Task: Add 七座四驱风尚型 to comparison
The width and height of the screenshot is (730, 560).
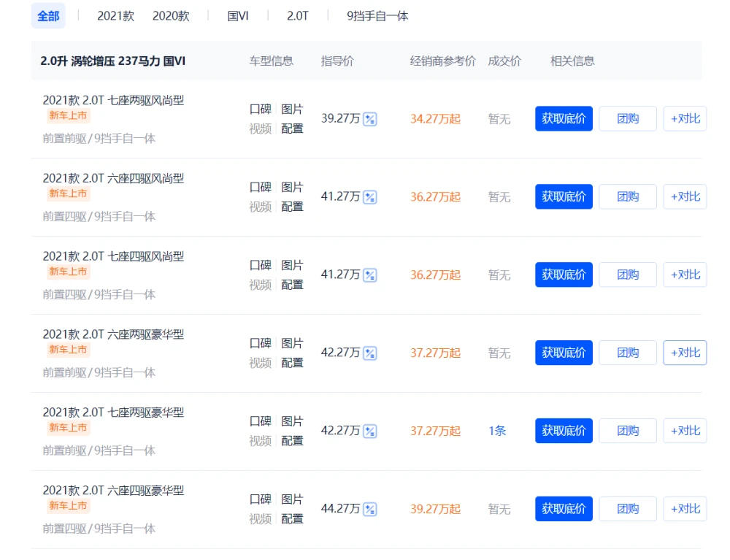Action: (685, 275)
